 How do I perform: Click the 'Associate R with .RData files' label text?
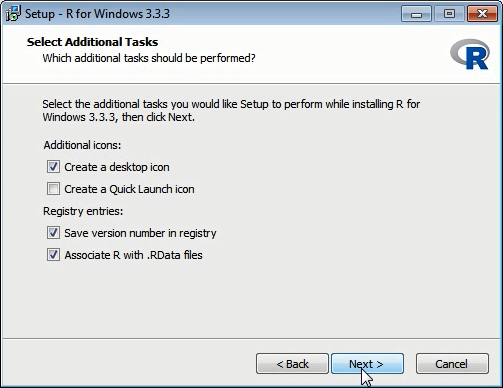click(133, 255)
